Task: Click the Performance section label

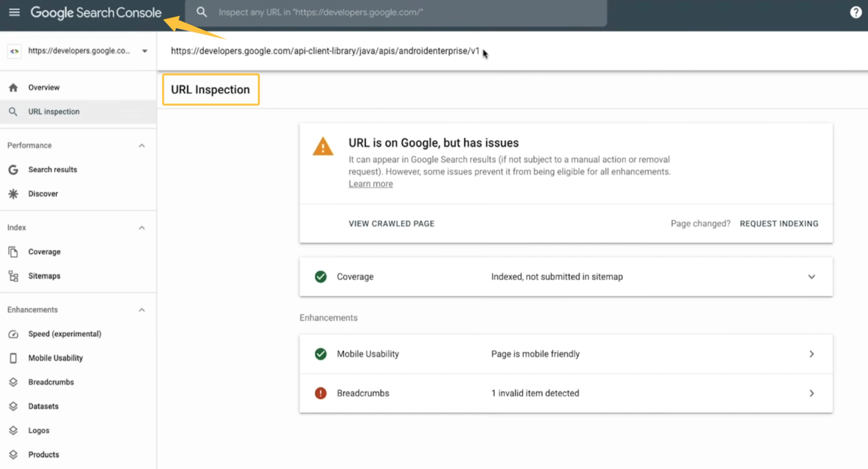Action: click(29, 145)
